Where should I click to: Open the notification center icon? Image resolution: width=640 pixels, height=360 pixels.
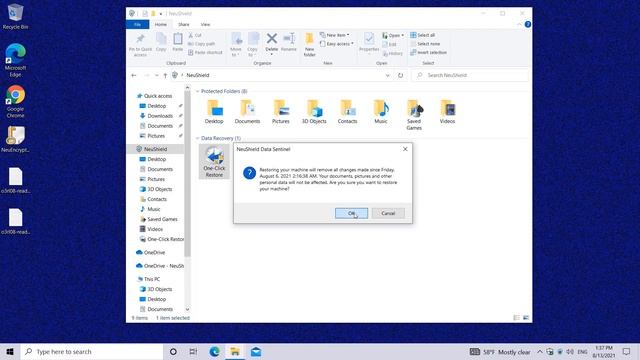click(x=627, y=351)
